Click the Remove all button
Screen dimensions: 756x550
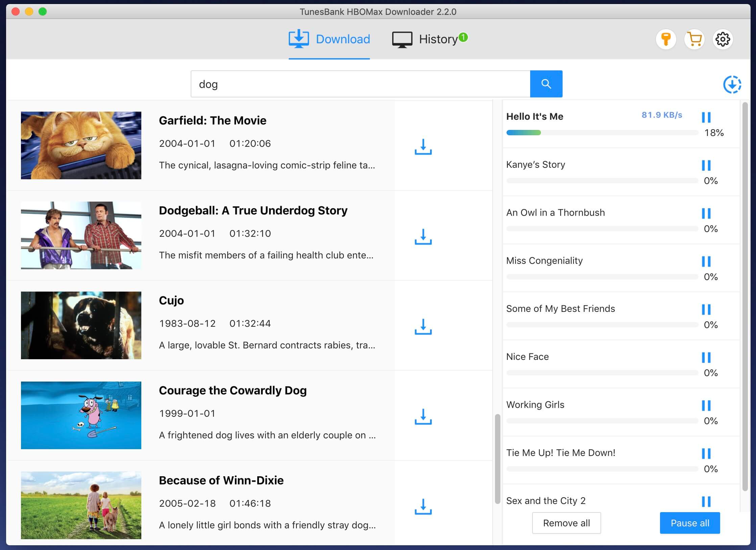566,523
